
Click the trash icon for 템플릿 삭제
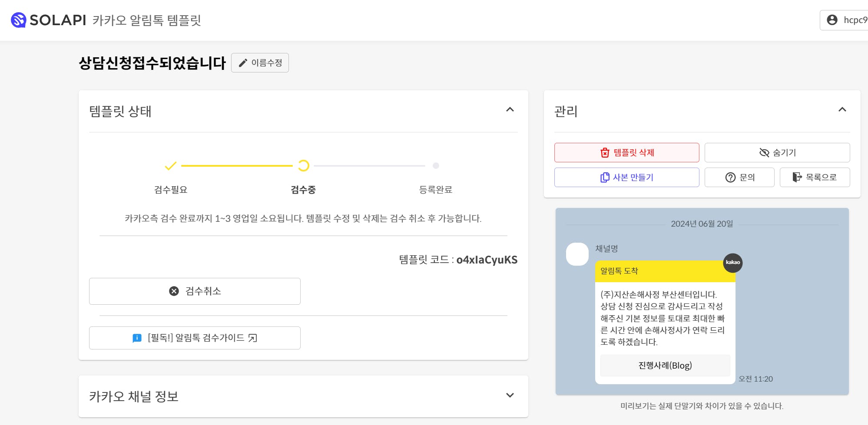click(x=605, y=153)
